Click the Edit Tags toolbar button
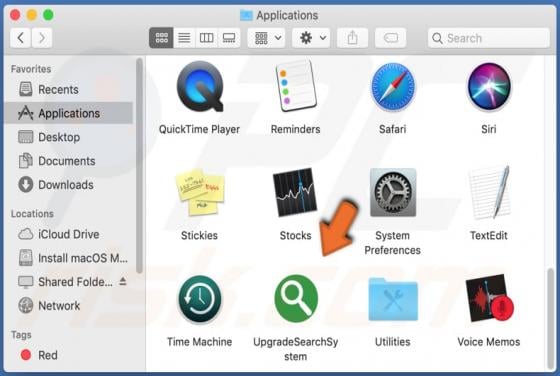This screenshot has width=560, height=376. coord(390,38)
